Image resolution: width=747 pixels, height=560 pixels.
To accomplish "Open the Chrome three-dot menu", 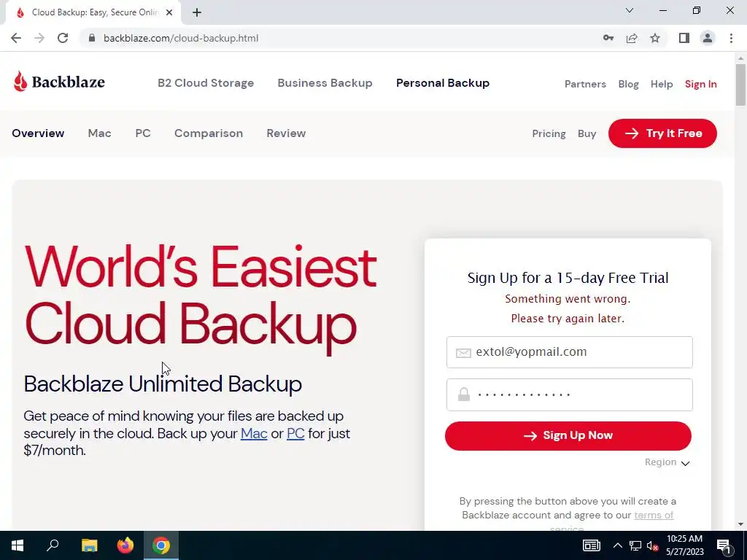I will [x=731, y=38].
